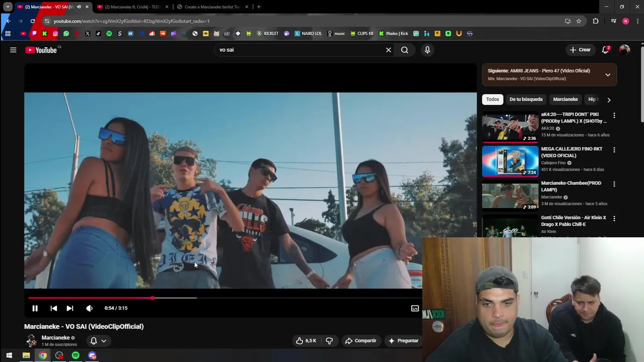This screenshot has height=362, width=644.
Task: Open File Explorer from taskbar
Action: point(26,355)
